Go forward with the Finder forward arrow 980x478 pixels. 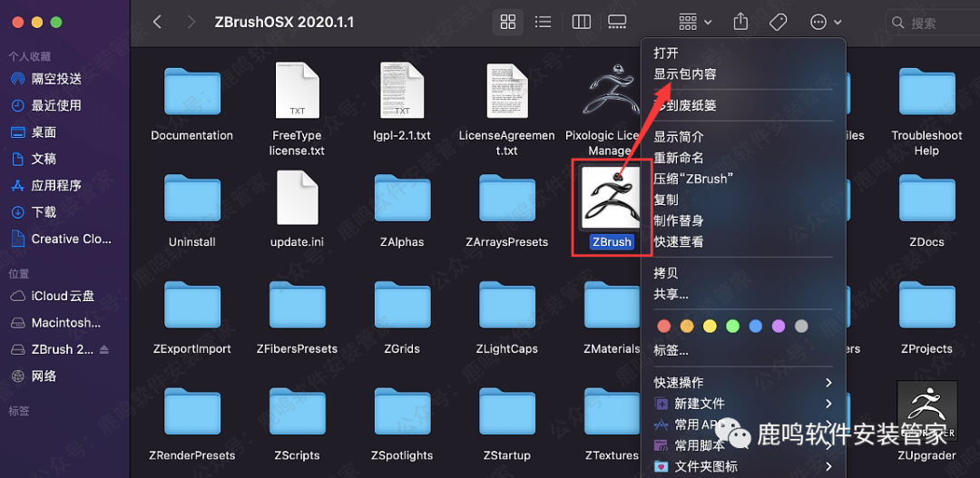pyautogui.click(x=191, y=23)
